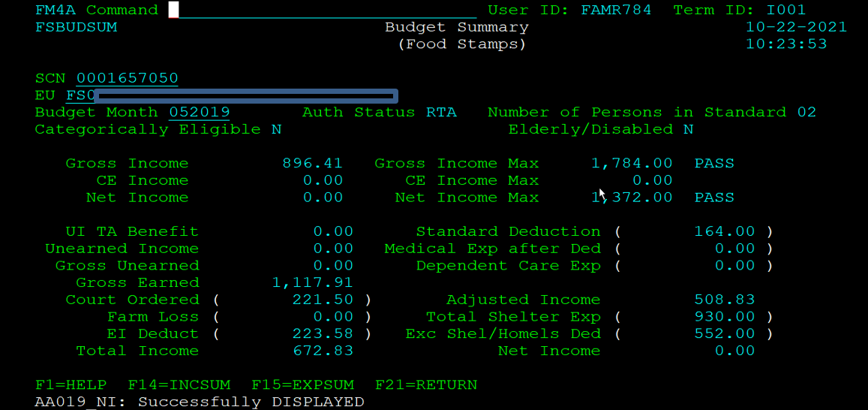Click the FM4A Command input field
Image resolution: width=868 pixels, height=410 pixels.
click(x=326, y=11)
